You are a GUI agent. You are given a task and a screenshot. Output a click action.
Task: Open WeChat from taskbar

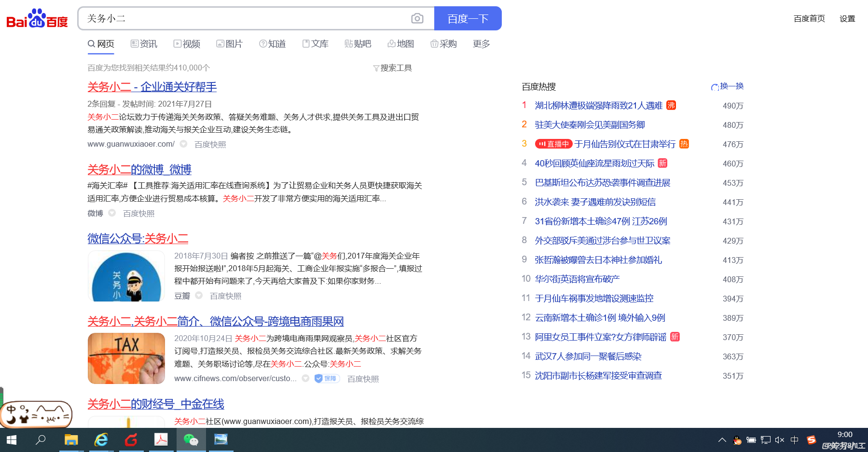[191, 440]
